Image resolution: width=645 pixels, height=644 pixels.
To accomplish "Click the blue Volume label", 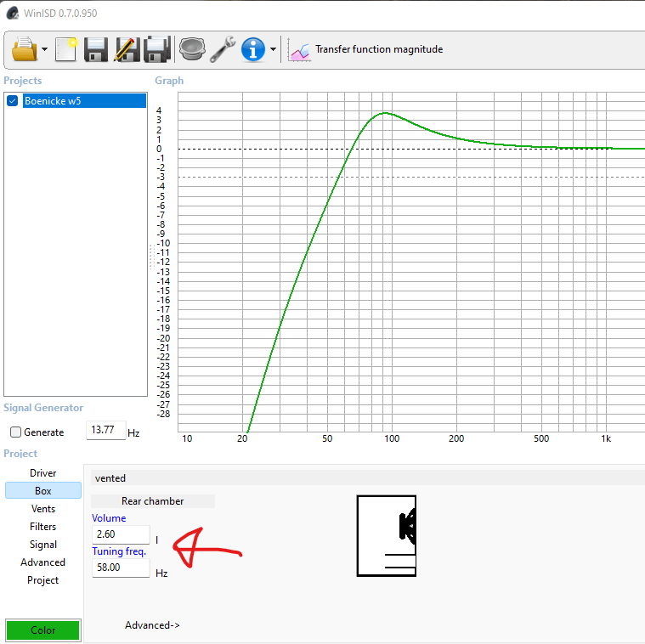I will (x=109, y=518).
